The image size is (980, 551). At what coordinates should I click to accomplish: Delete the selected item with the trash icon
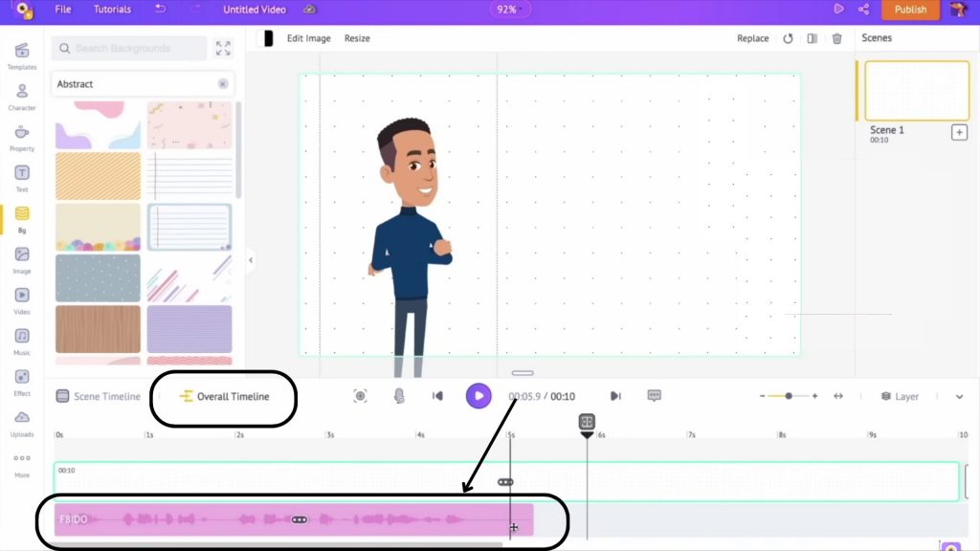click(836, 38)
